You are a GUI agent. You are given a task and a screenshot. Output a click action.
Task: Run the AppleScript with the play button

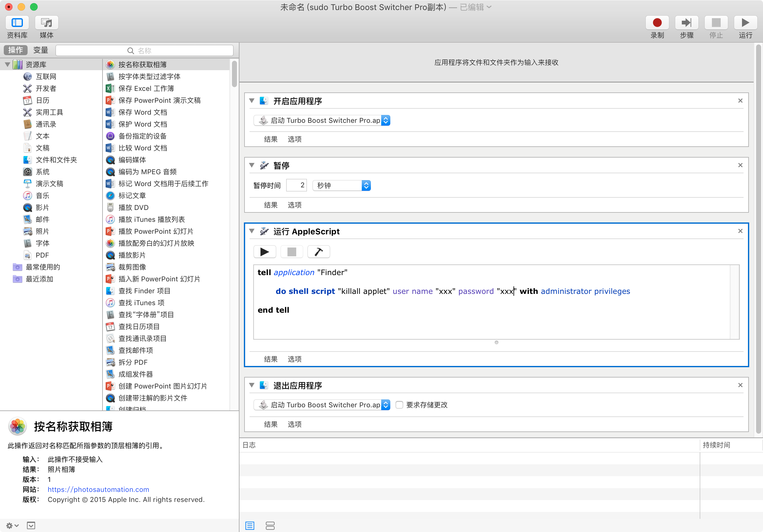coord(265,252)
